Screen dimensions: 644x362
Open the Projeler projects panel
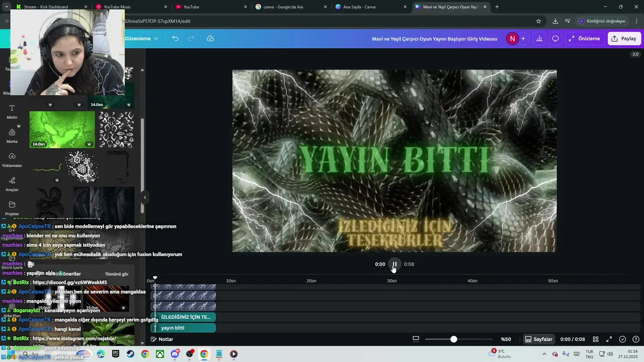click(12, 208)
